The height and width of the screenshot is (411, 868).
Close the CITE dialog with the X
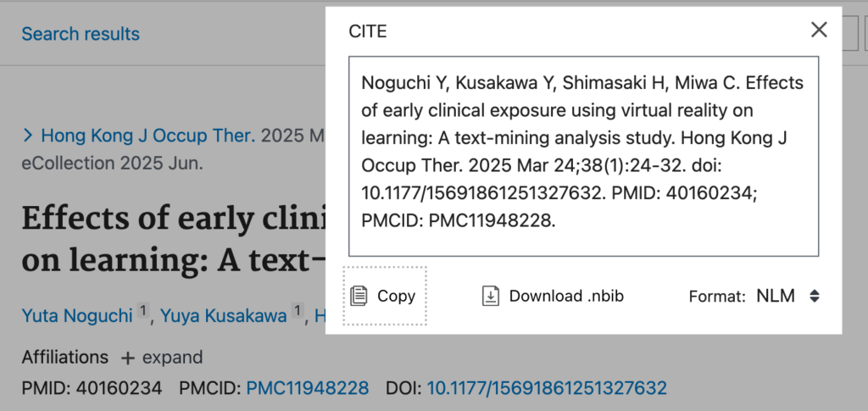tap(818, 31)
